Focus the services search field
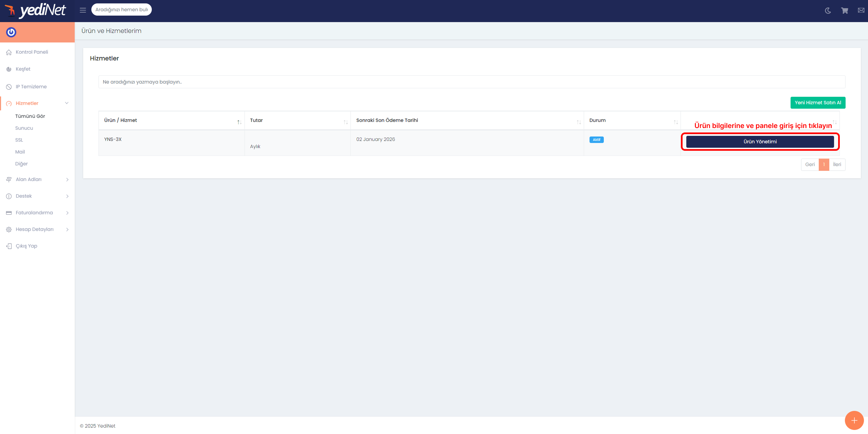 coord(471,82)
